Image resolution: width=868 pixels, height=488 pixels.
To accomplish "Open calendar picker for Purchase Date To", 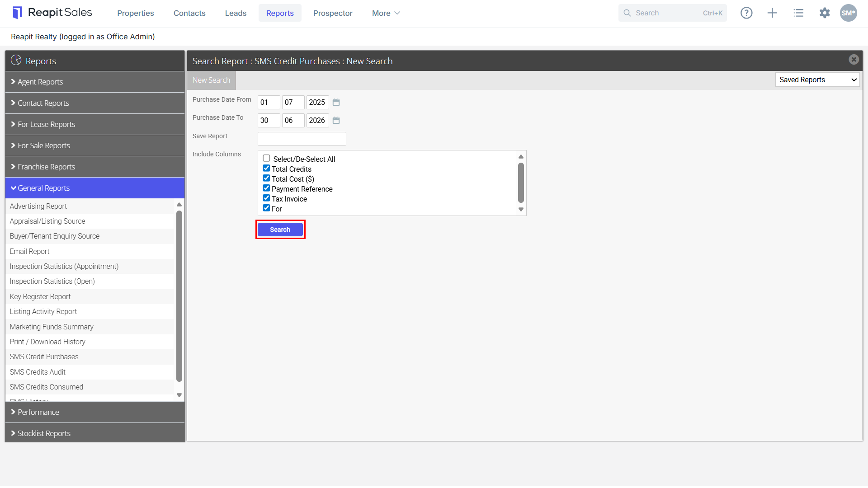I will [x=336, y=121].
